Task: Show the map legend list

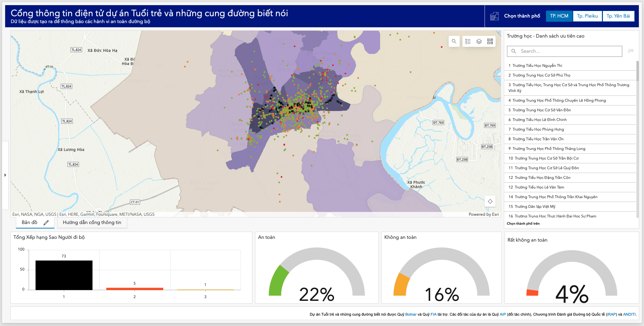Action: tap(468, 41)
